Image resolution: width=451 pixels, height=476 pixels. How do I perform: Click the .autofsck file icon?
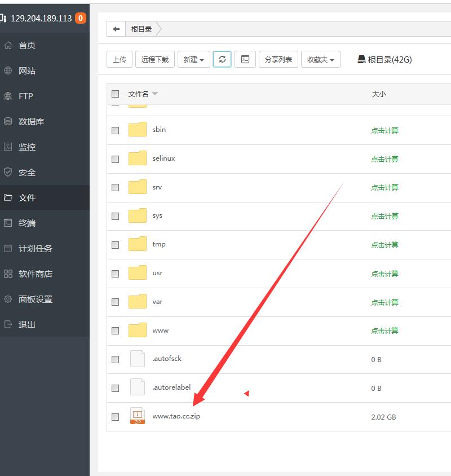pyautogui.click(x=138, y=359)
